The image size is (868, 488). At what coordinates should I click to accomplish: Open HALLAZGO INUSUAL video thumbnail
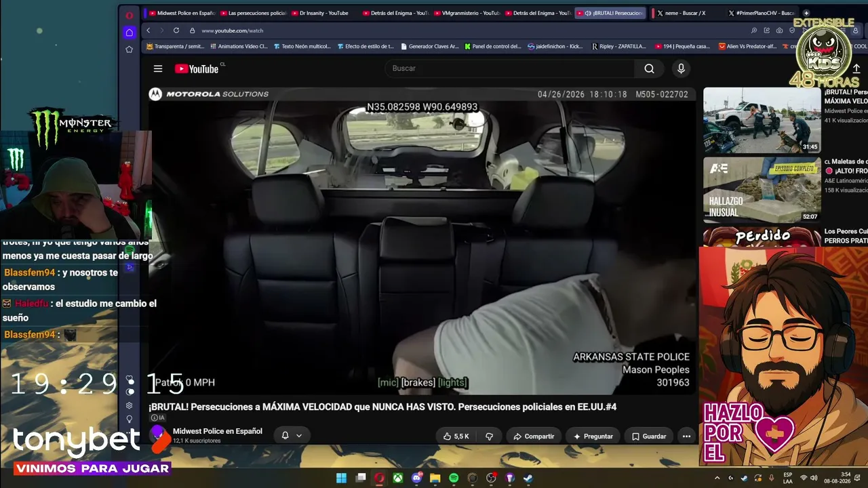[x=762, y=190]
